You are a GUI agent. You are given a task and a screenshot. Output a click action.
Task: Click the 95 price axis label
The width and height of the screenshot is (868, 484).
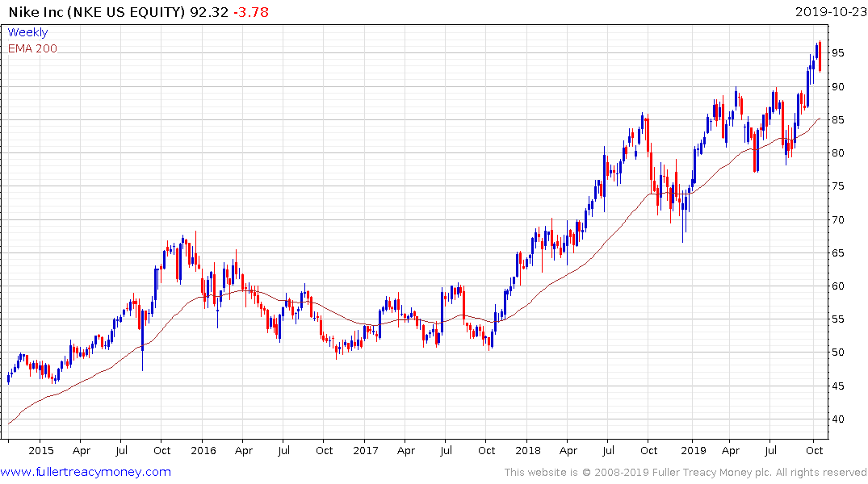click(x=837, y=53)
